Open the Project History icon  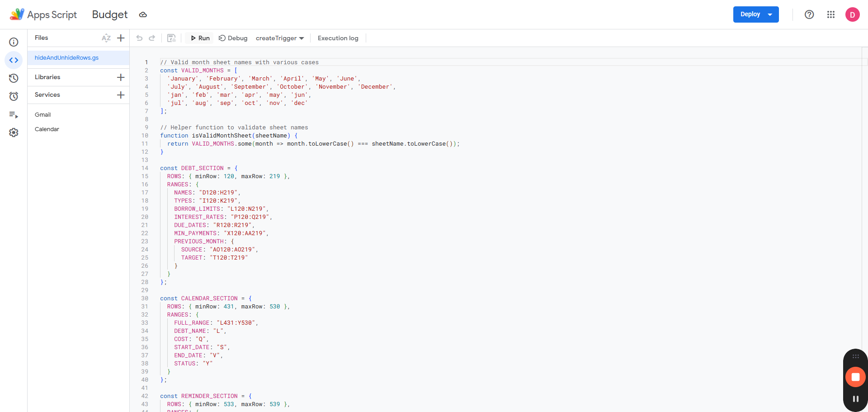click(x=14, y=78)
